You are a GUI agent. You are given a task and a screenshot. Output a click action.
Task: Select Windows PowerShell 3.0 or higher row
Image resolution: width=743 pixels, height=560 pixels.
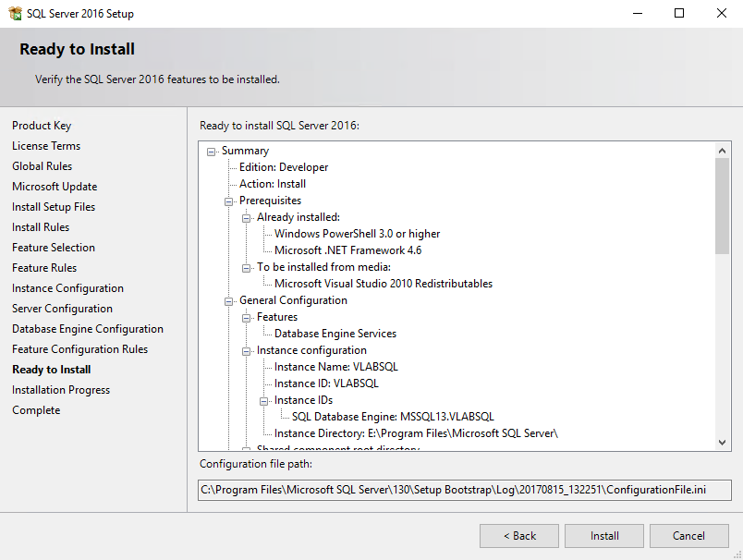358,234
